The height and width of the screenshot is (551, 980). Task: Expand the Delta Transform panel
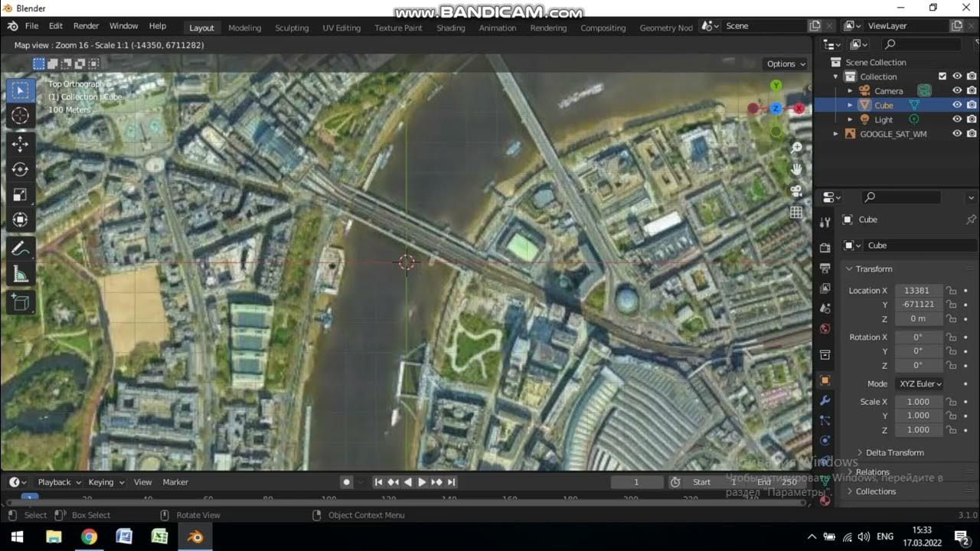pos(894,453)
